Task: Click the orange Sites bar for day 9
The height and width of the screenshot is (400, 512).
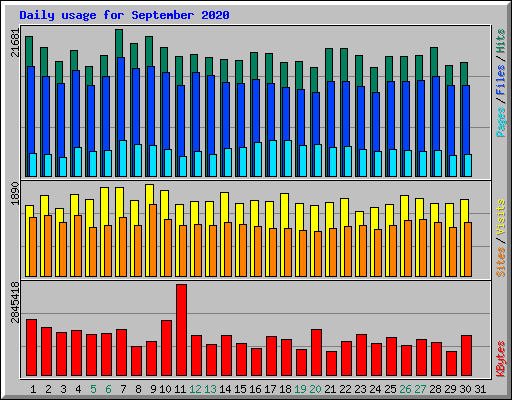Action: pyautogui.click(x=153, y=240)
